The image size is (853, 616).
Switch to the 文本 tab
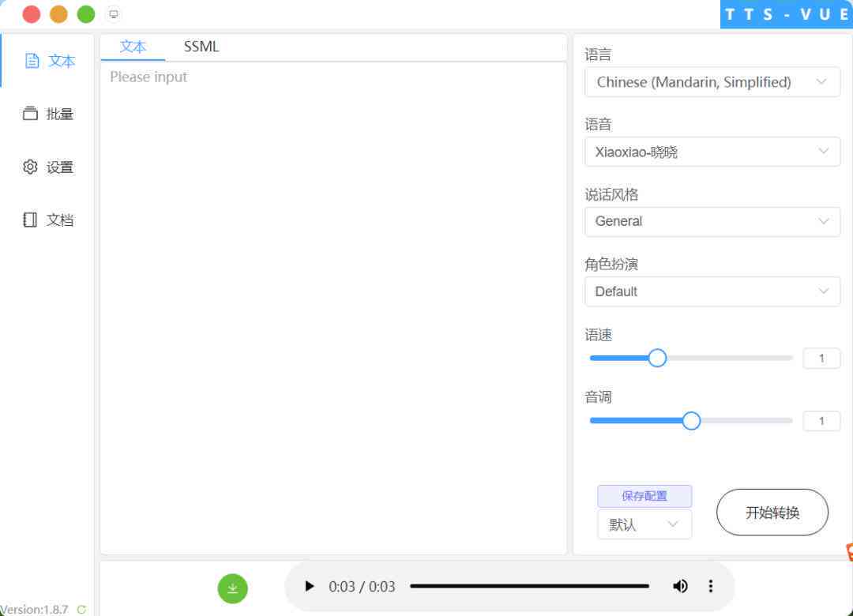click(133, 47)
